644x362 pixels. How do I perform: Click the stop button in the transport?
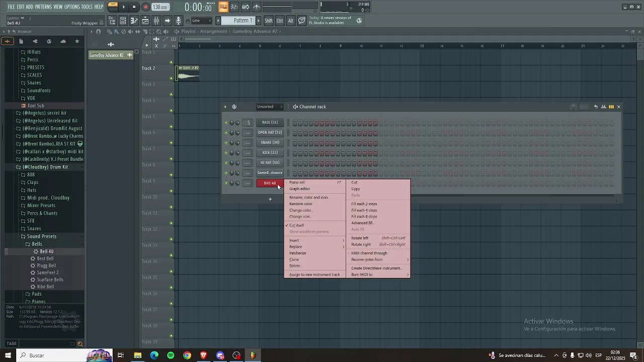point(134,7)
